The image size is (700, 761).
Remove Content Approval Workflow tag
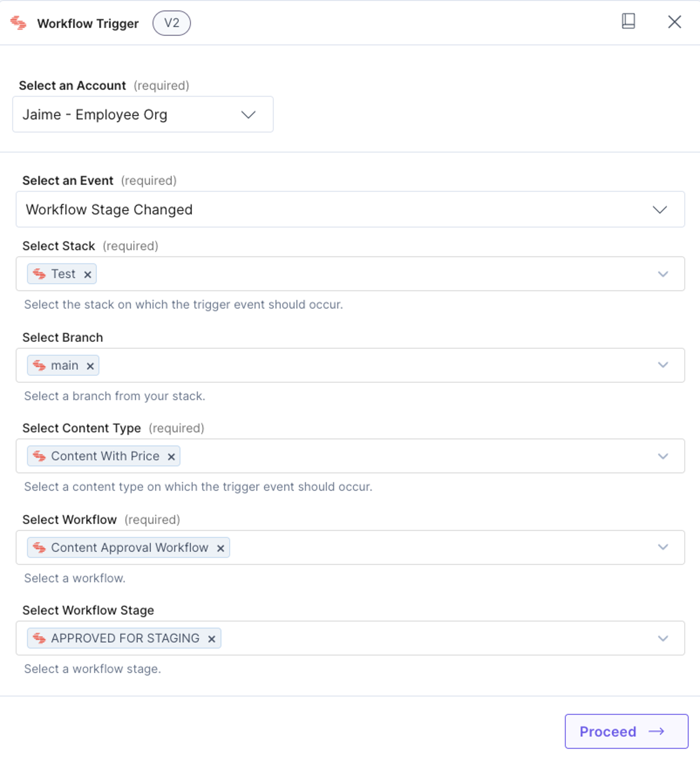pyautogui.click(x=220, y=548)
